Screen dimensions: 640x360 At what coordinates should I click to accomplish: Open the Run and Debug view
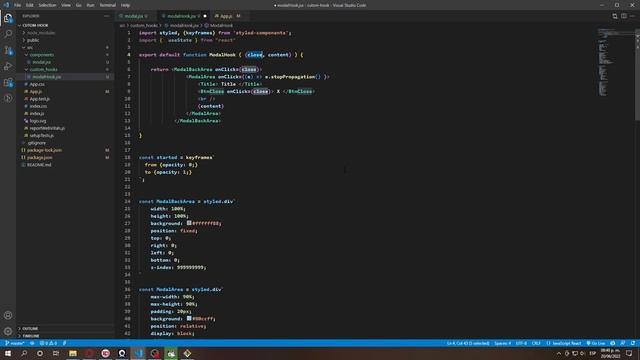(x=8, y=66)
